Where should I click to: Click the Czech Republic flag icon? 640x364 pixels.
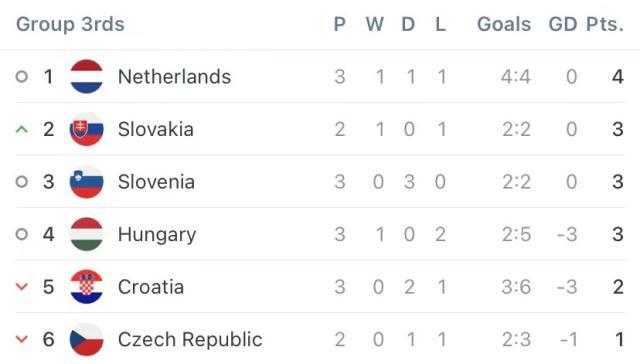87,339
